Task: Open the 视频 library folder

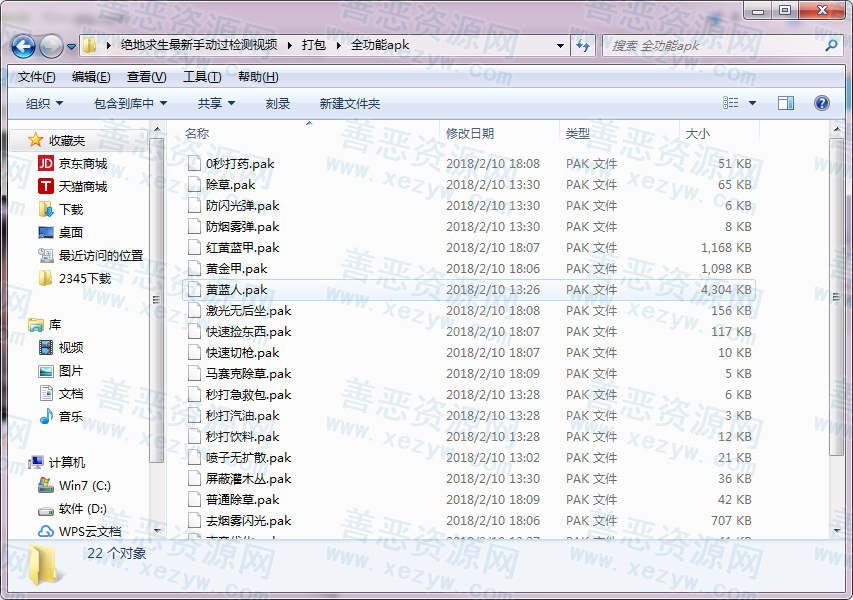Action: (70, 348)
